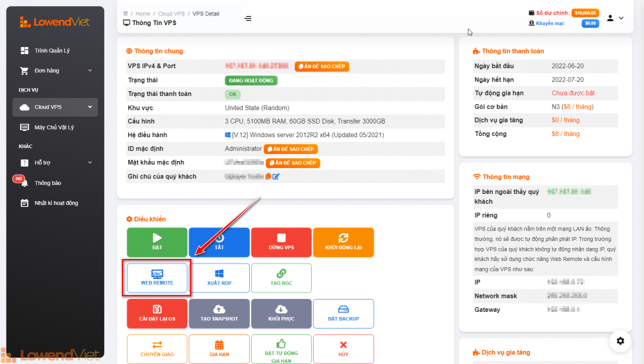Start the VPS with BẬT button
This screenshot has width=644, height=364.
tap(157, 242)
